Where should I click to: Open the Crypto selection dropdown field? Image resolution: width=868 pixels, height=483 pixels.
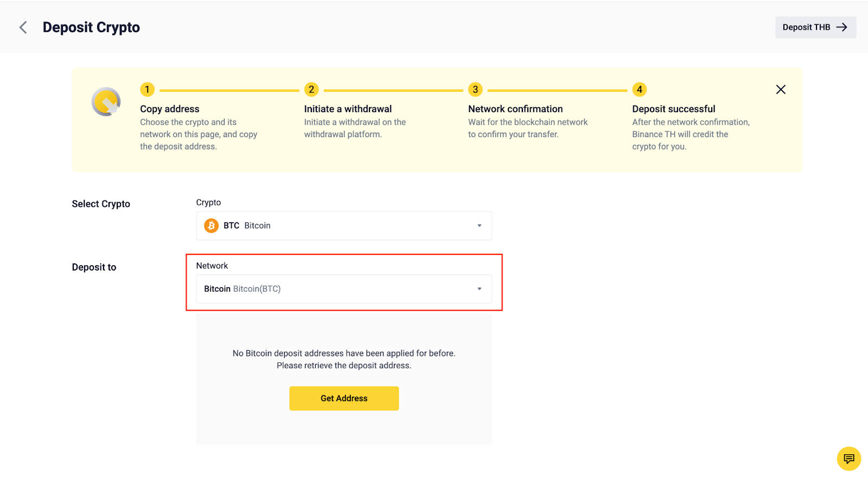pyautogui.click(x=343, y=226)
